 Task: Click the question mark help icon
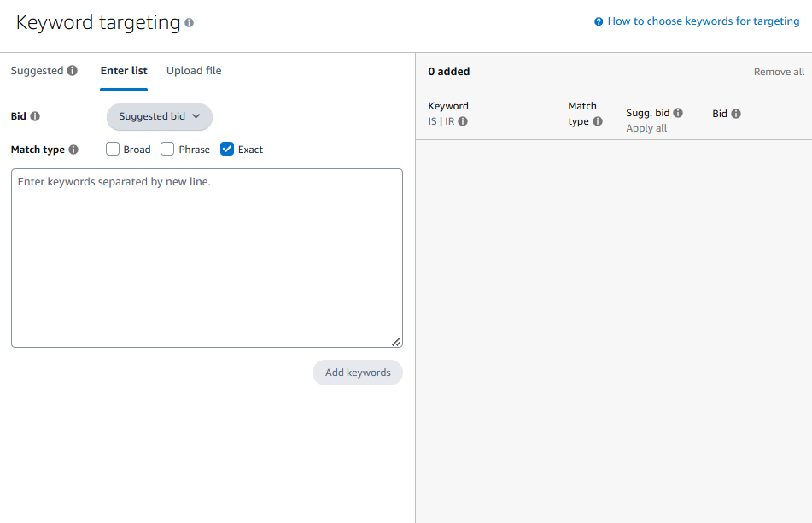point(599,22)
